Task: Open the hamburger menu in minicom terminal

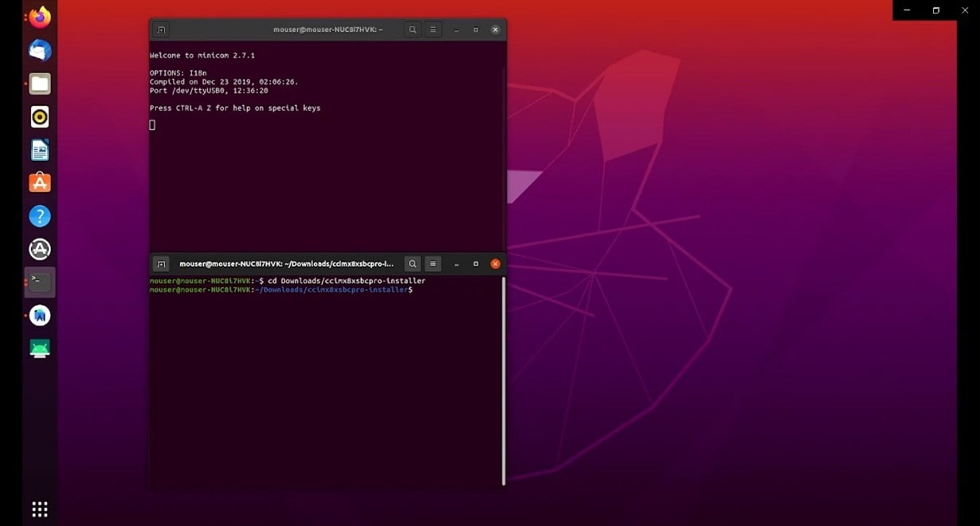Action: (x=433, y=29)
